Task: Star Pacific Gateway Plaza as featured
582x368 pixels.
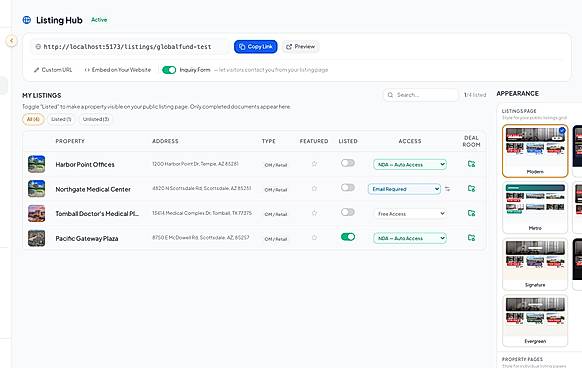Action: pyautogui.click(x=314, y=238)
